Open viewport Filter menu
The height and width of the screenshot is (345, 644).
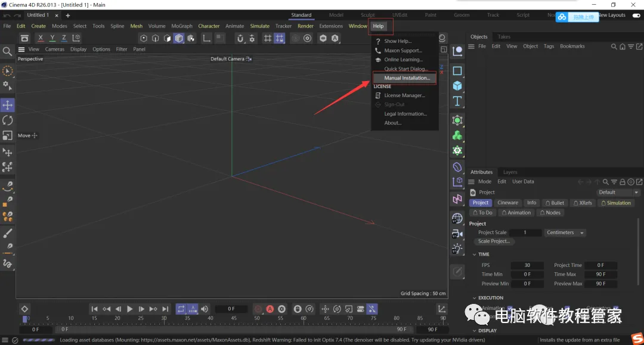122,49
